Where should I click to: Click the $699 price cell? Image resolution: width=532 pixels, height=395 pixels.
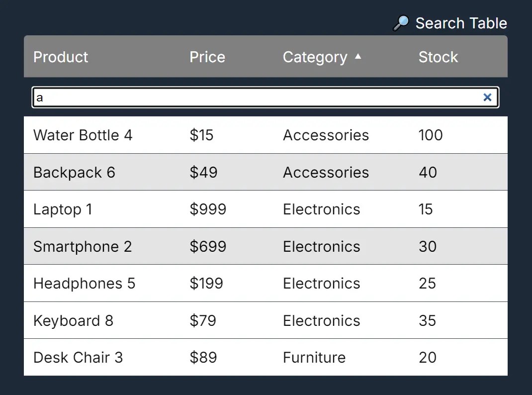click(208, 247)
